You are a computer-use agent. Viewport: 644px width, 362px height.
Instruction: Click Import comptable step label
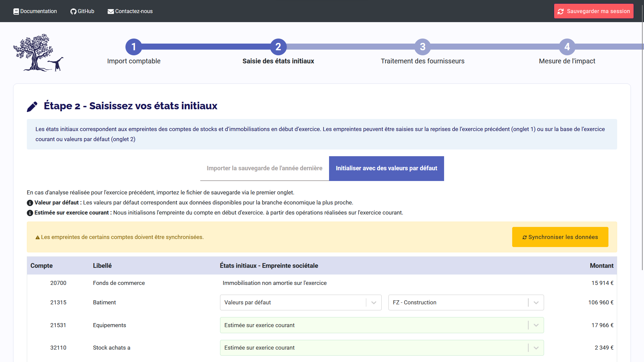(x=134, y=61)
